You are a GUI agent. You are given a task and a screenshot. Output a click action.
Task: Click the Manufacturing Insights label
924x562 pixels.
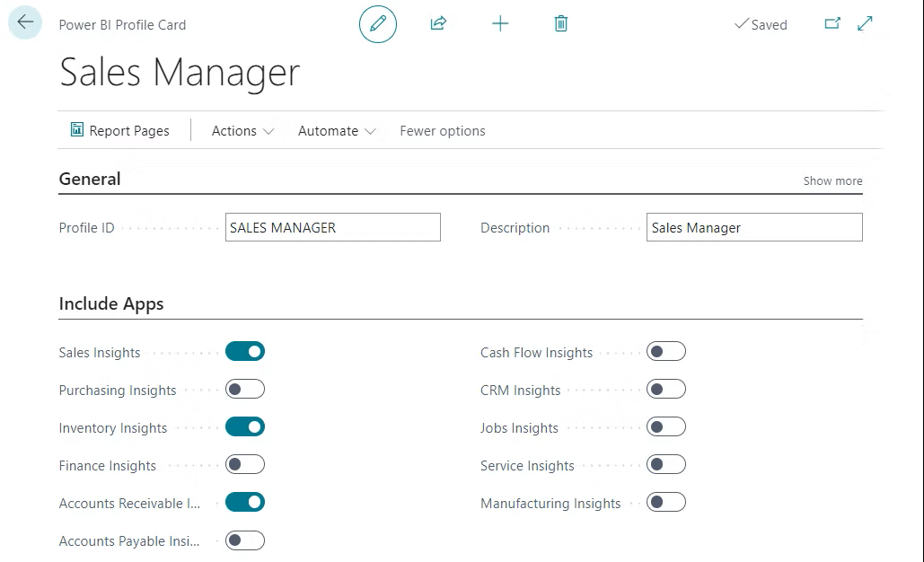[x=550, y=503]
